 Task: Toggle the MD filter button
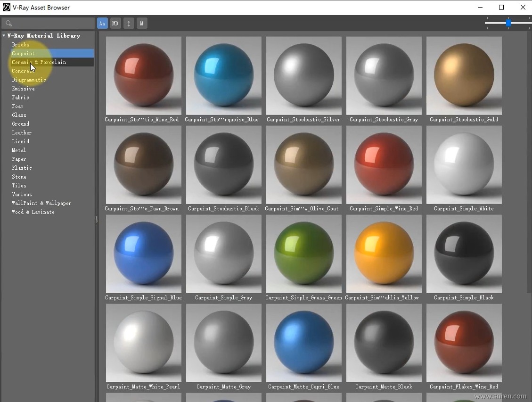[115, 24]
